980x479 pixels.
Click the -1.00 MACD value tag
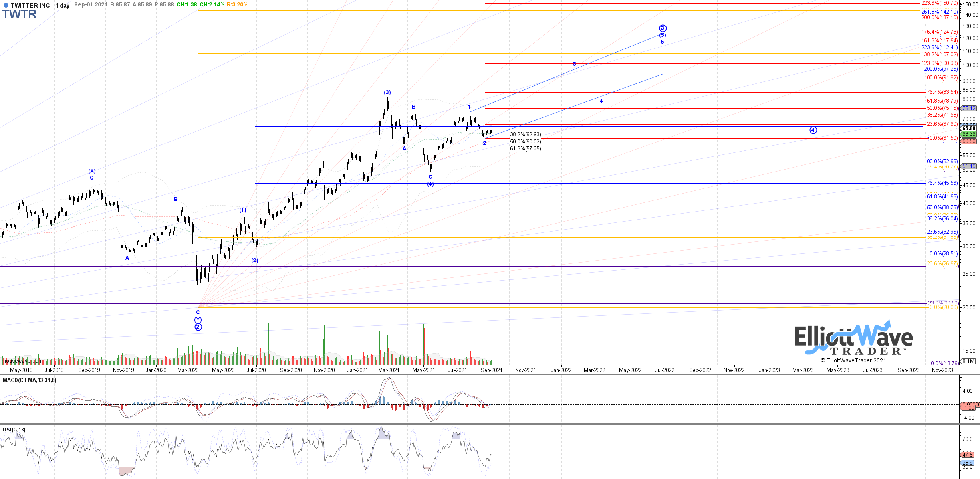click(968, 408)
